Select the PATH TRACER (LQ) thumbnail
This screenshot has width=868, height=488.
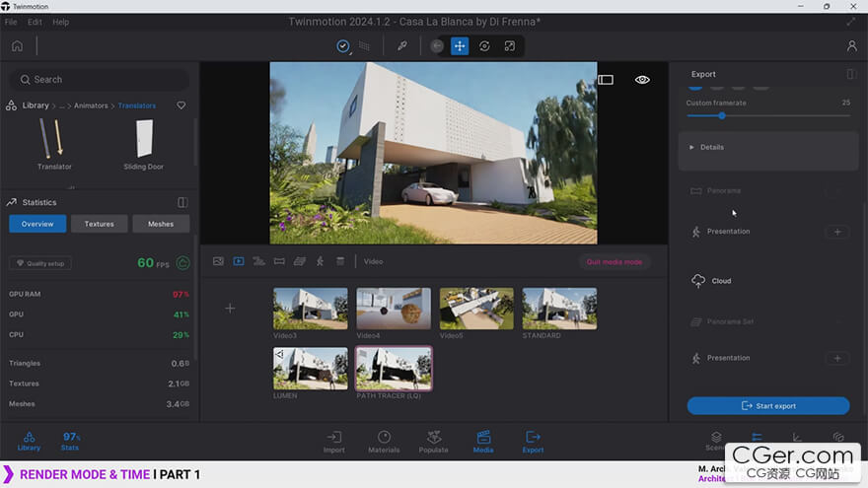(x=393, y=369)
